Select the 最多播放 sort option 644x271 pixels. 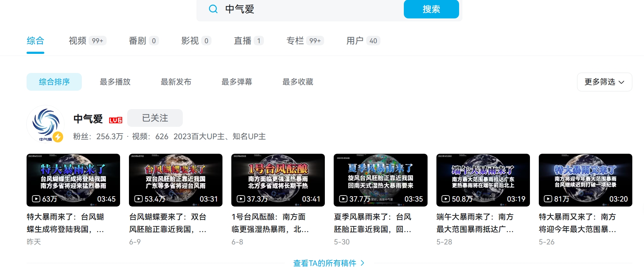point(115,82)
